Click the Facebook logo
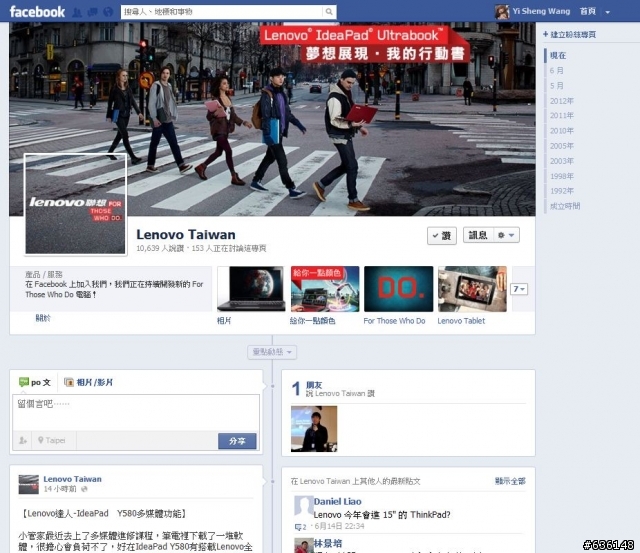The height and width of the screenshot is (553, 640). [x=37, y=11]
